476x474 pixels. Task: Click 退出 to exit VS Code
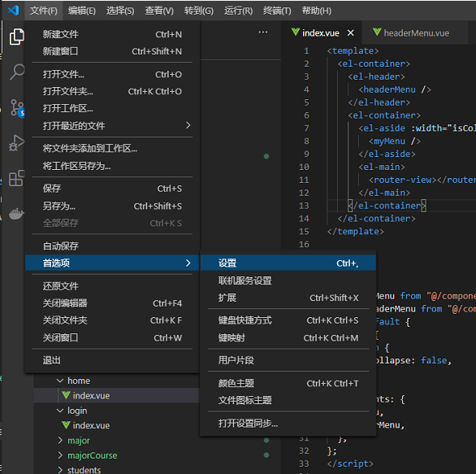112,360
